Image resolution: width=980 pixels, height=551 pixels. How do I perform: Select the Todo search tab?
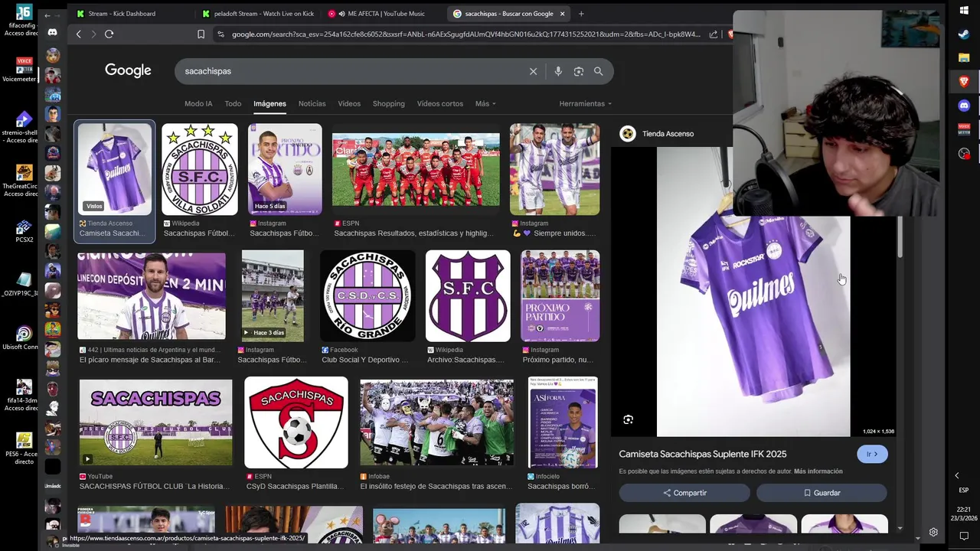[233, 103]
